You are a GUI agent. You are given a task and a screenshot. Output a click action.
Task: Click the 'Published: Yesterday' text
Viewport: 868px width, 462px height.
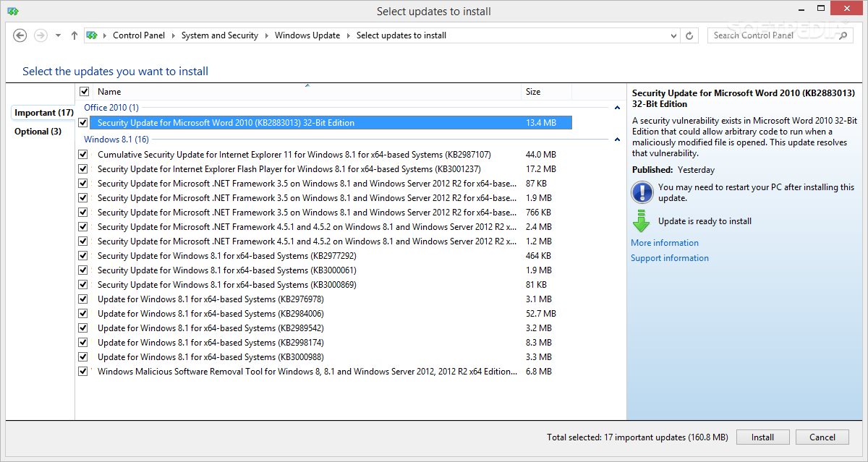click(x=673, y=170)
